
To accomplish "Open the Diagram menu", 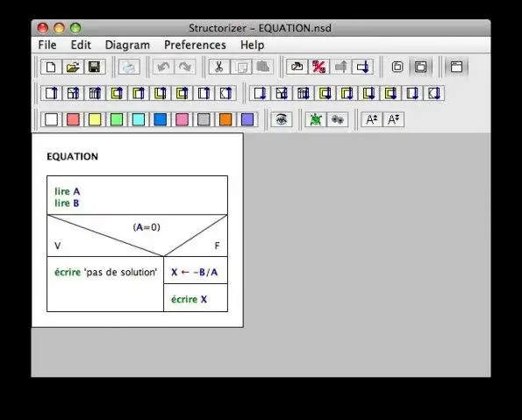I will [x=127, y=45].
